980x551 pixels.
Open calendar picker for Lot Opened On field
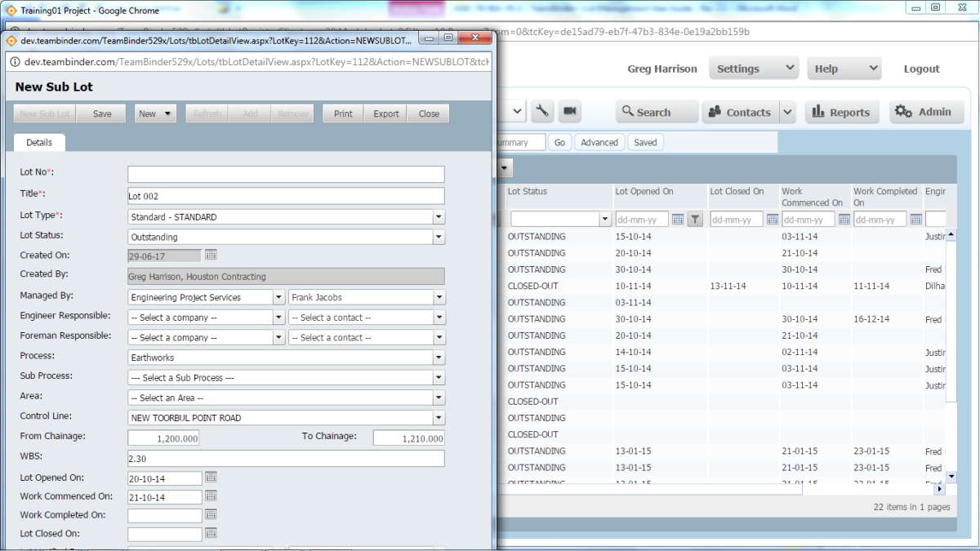pyautogui.click(x=211, y=478)
